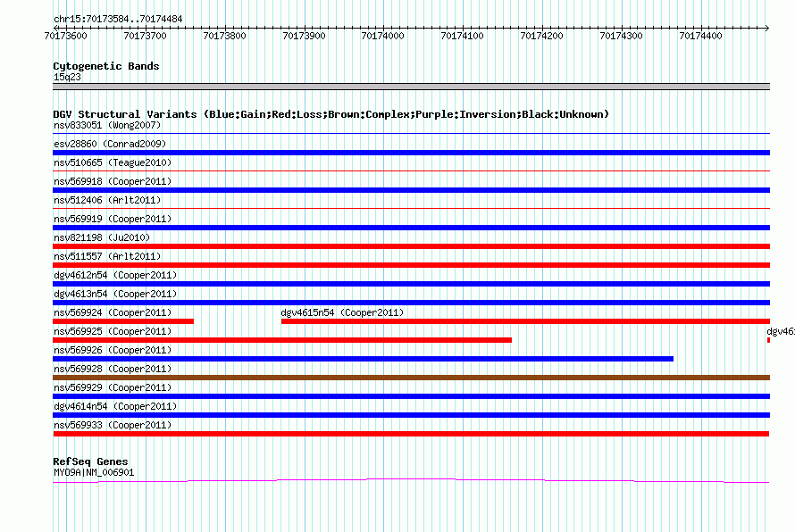Click the dgv4614n54 (Cooper2011) label
Viewport: 795px width, 532px height.
tap(115, 406)
